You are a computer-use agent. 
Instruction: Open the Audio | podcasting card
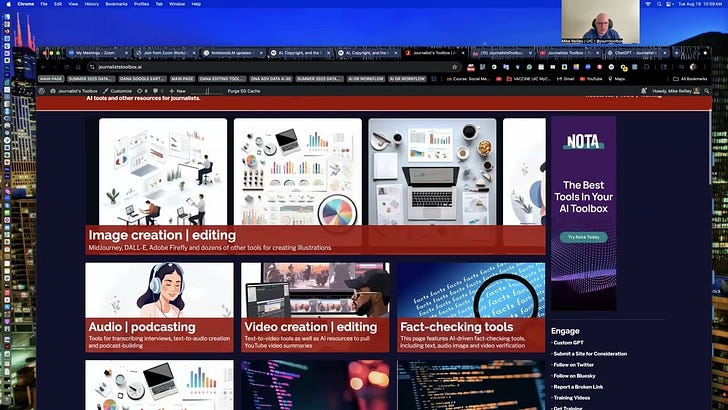[159, 307]
